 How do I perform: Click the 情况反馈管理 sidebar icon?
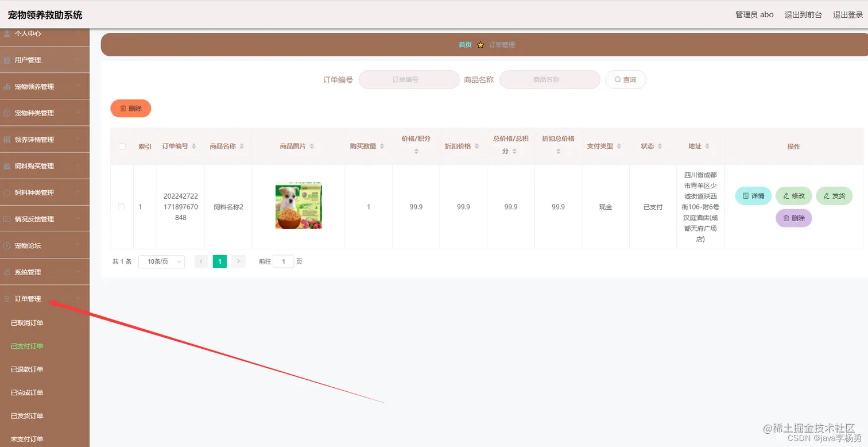tap(7, 219)
